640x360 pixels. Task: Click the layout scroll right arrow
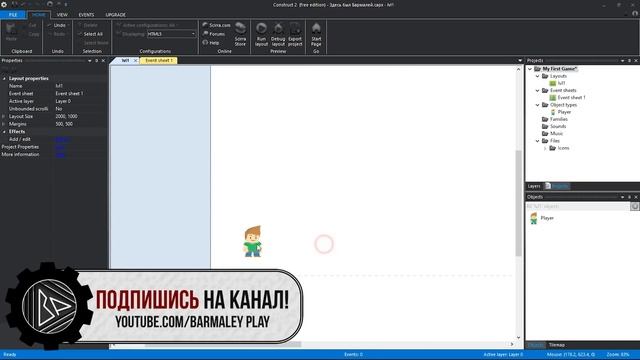tap(511, 344)
